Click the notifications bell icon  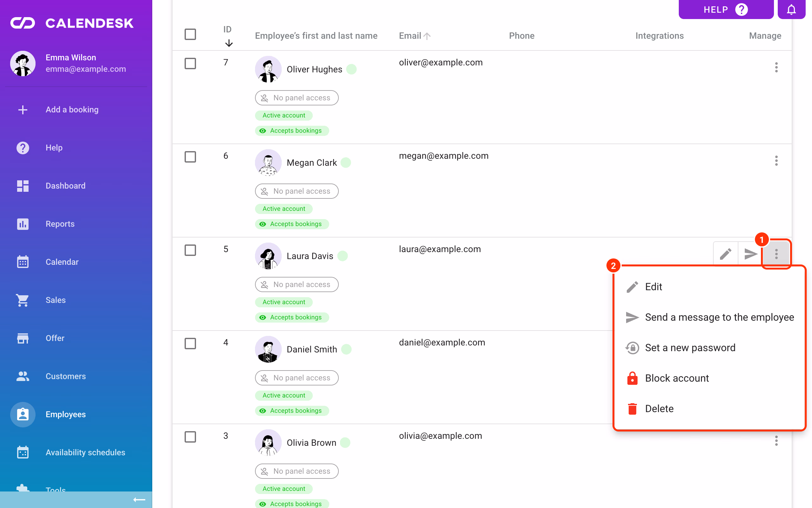click(x=791, y=10)
